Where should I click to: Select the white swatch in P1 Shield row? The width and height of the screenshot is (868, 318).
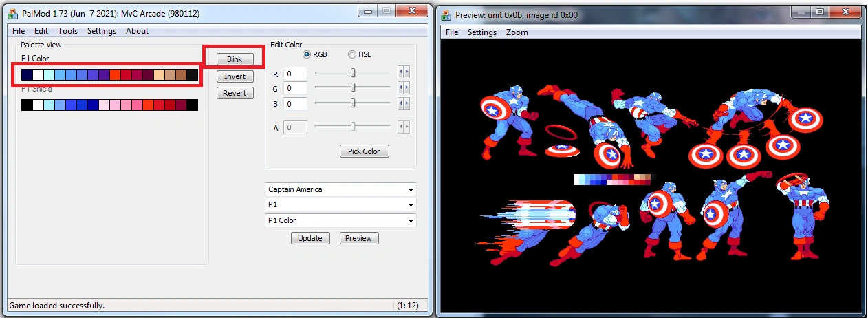tap(38, 105)
